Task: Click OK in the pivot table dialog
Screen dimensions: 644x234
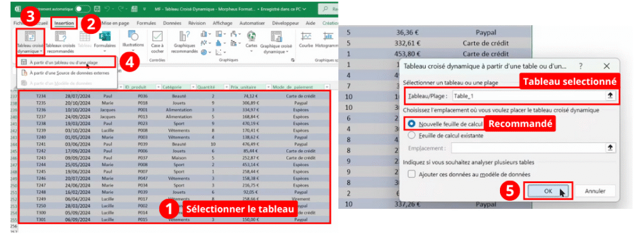Action: click(548, 191)
